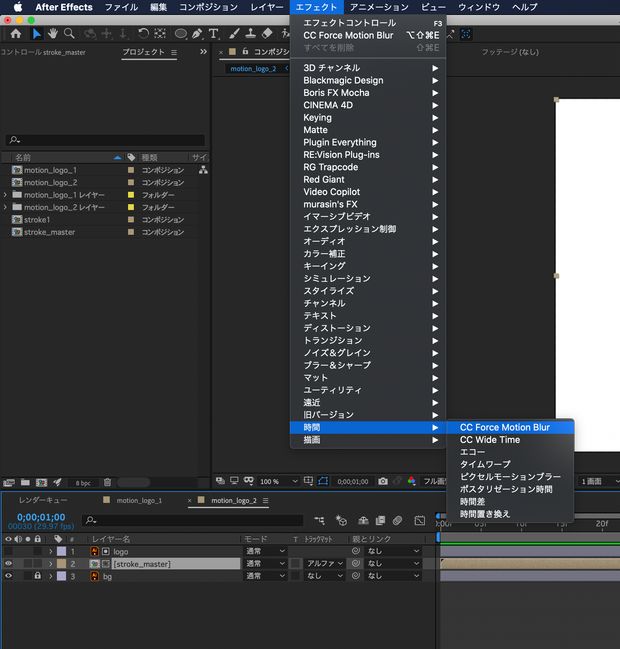Image resolution: width=620 pixels, height=649 pixels.
Task: Click the New Composition icon
Action: point(41,482)
